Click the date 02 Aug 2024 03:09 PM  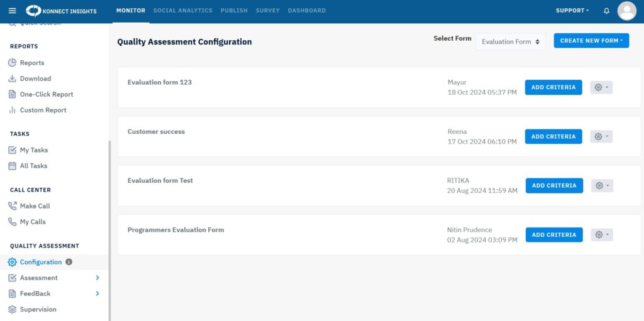click(482, 240)
